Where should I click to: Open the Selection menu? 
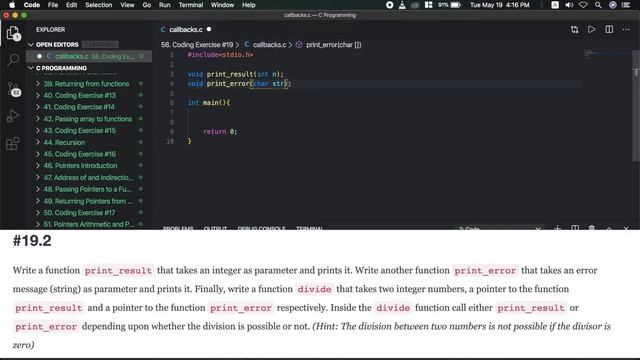[x=98, y=5]
